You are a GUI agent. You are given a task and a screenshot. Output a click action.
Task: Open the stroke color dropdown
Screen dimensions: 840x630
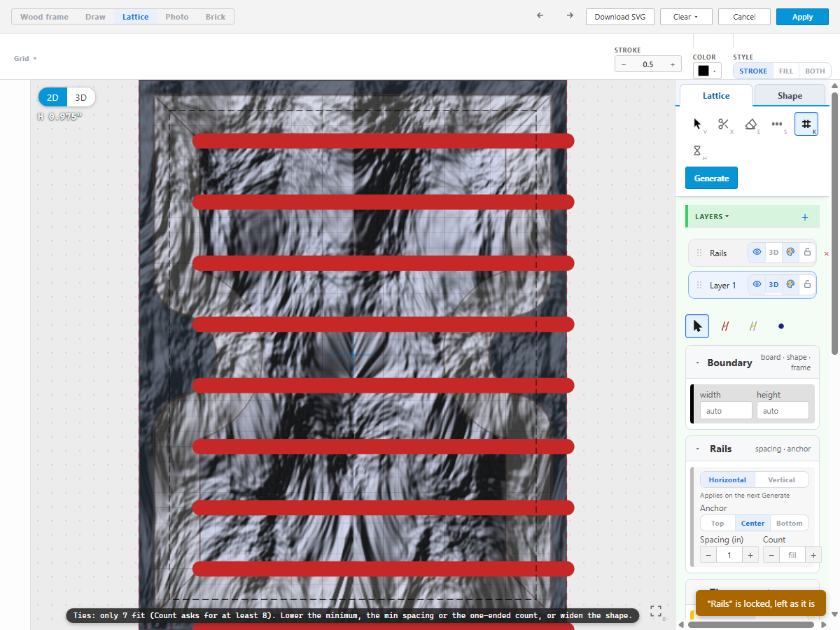707,71
